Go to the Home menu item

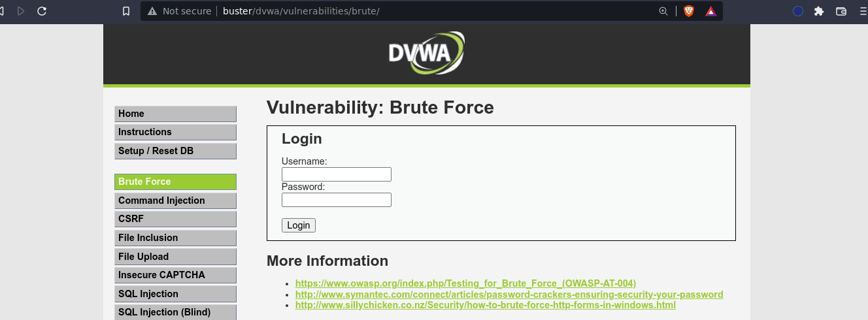(175, 114)
